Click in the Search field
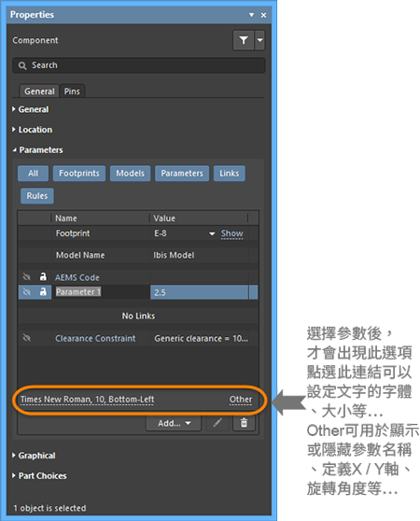420x521 pixels. coord(139,65)
